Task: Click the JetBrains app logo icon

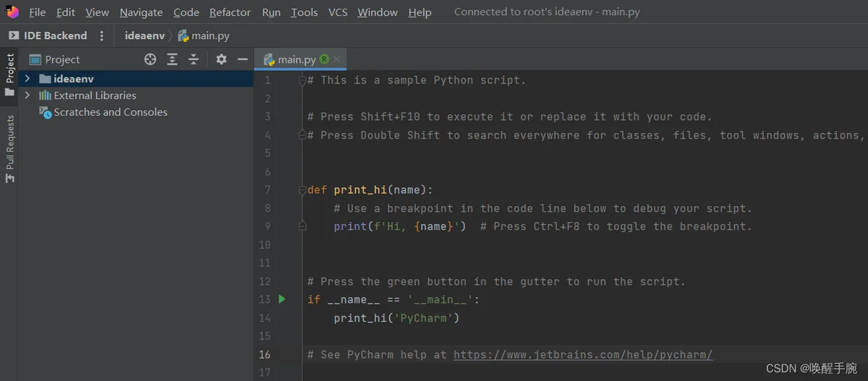Action: point(12,12)
